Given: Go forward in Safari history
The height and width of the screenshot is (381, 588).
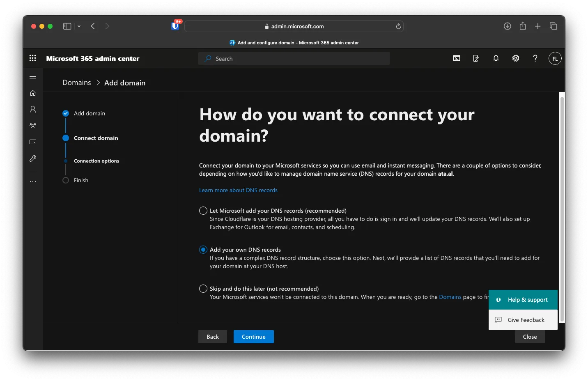Looking at the screenshot, I should pos(107,26).
